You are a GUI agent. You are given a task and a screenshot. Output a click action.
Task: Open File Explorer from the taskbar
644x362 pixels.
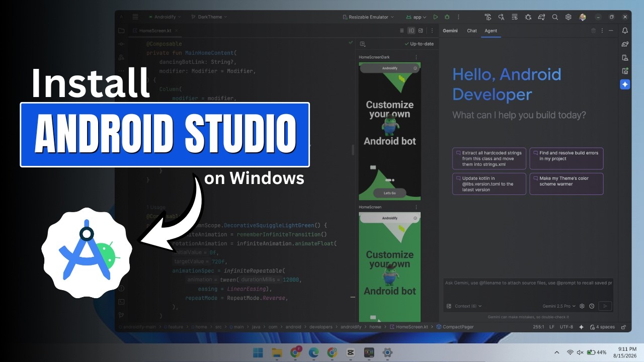click(277, 352)
